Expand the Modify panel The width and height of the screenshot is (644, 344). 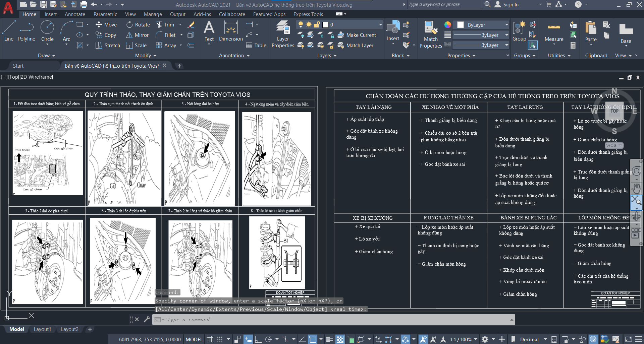[146, 56]
